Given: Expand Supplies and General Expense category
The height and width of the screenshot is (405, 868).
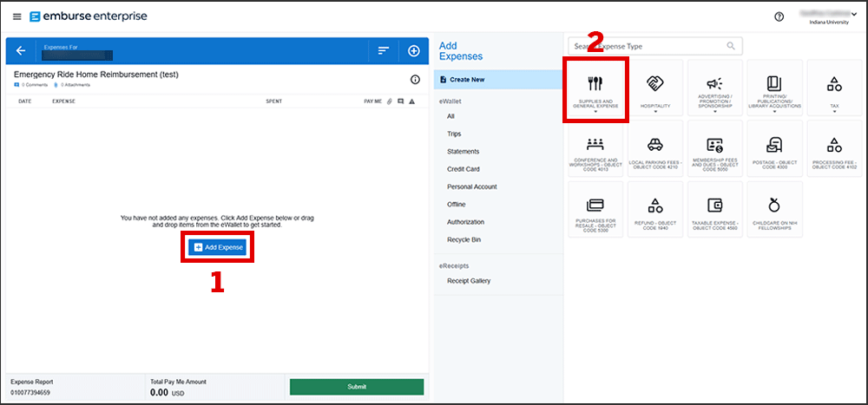Looking at the screenshot, I should [x=595, y=90].
